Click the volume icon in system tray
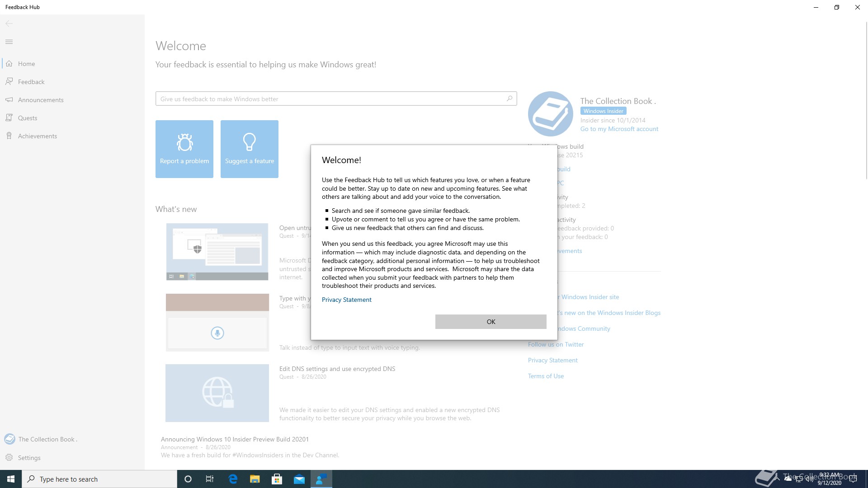The width and height of the screenshot is (868, 488). 809,479
